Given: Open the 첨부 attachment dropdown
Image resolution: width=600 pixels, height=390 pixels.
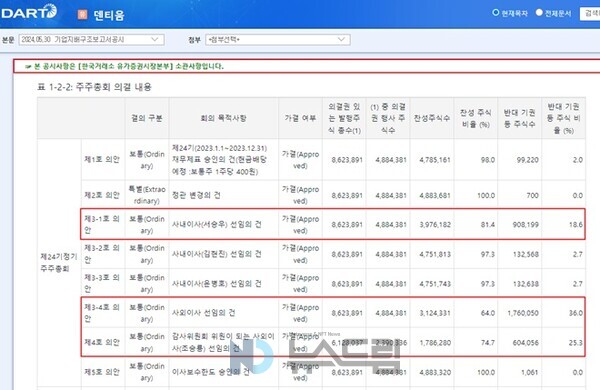Looking at the screenshot, I should pyautogui.click(x=277, y=39).
